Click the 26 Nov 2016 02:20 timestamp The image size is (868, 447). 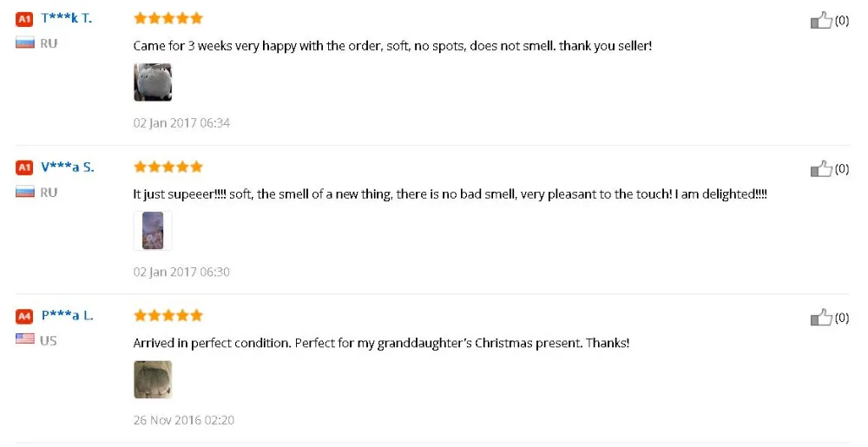pos(183,420)
